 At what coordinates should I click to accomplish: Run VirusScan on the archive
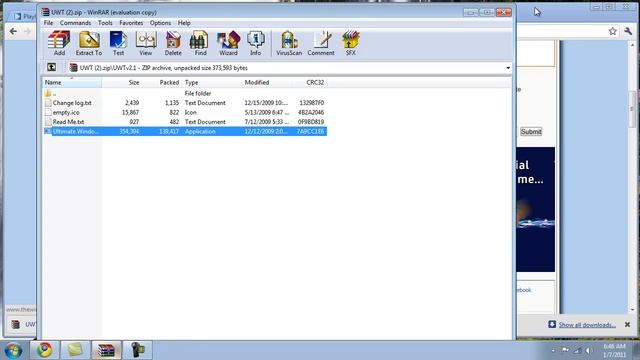pyautogui.click(x=289, y=43)
